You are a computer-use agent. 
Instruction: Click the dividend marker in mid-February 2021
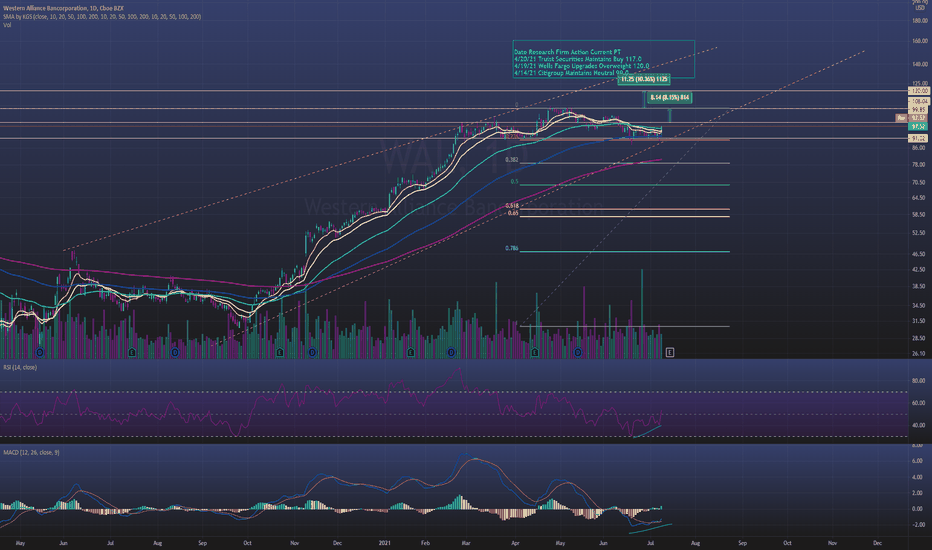[x=452, y=353]
